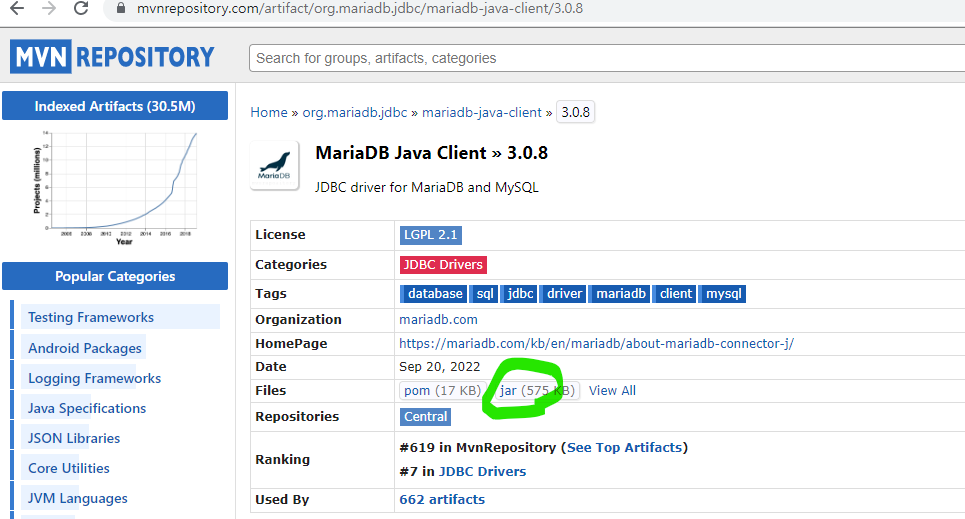Download the pom (17 KB) file
The height and width of the screenshot is (519, 965).
click(442, 390)
